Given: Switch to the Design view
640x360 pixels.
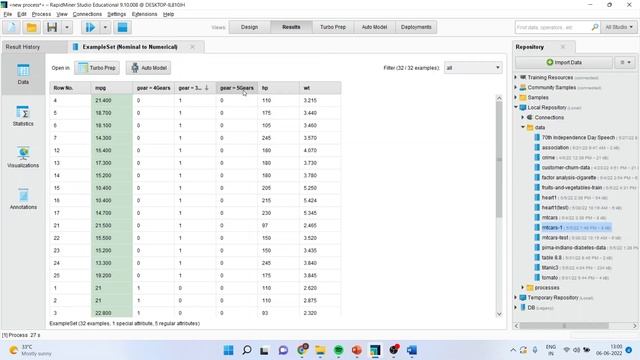Looking at the screenshot, I should (249, 27).
